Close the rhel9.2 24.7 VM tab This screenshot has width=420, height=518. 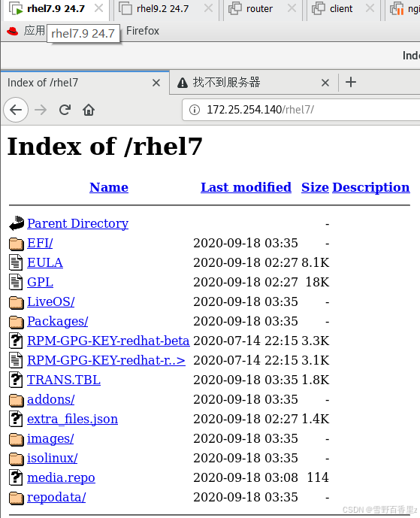[208, 8]
